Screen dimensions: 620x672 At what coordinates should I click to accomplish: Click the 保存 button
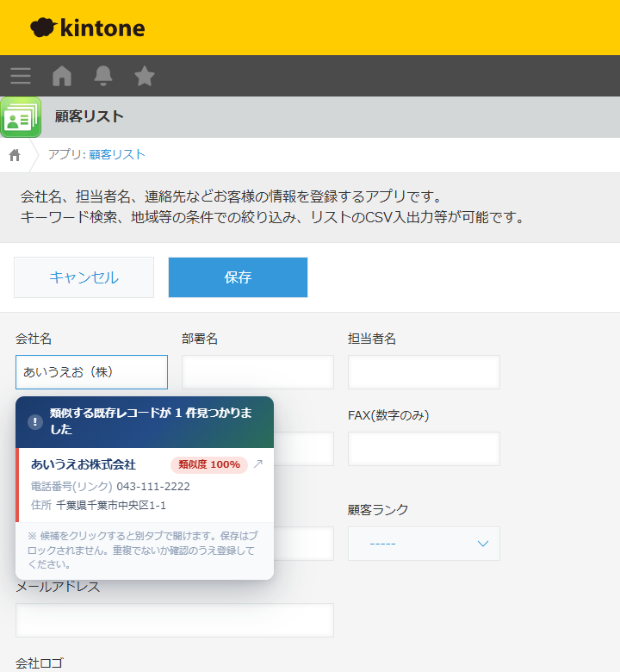point(238,277)
